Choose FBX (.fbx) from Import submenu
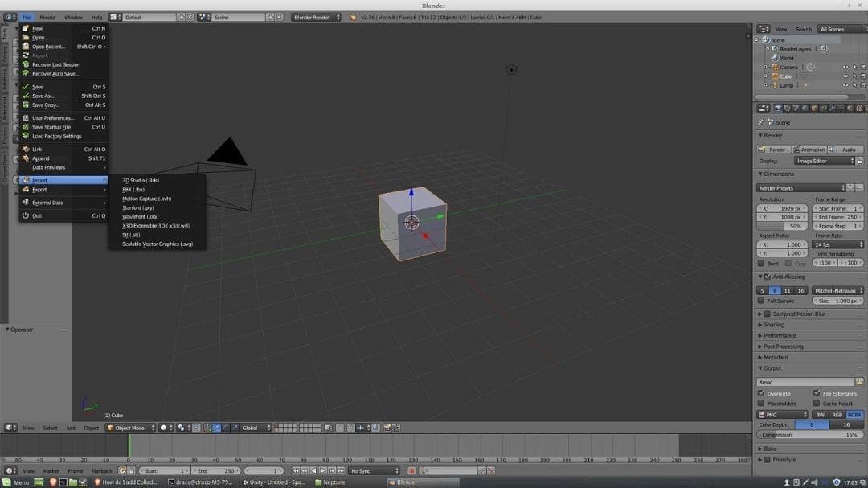Image resolution: width=868 pixels, height=488 pixels. (133, 190)
